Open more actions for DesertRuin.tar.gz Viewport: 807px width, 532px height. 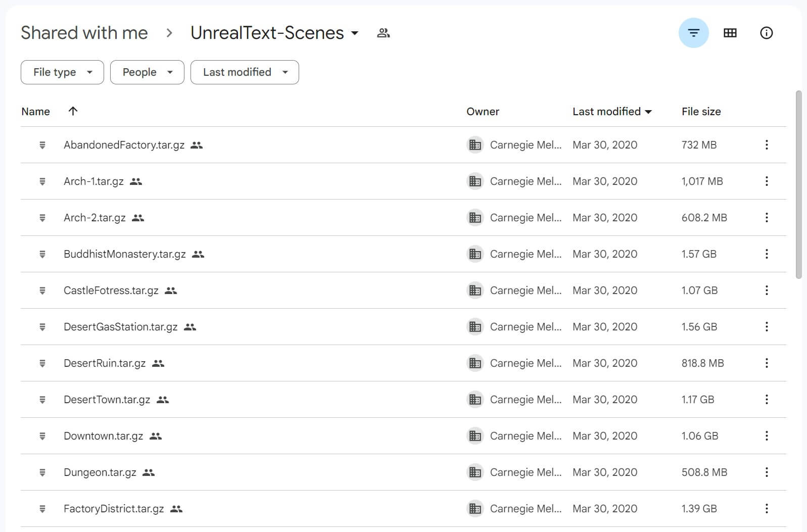point(767,363)
